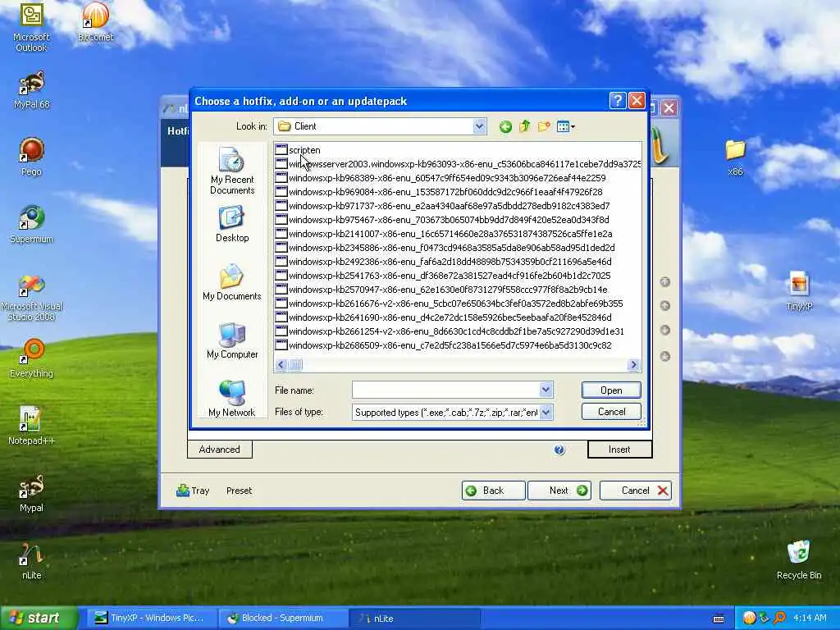
Task: Select the windowsxp-kb2661254-v2 file
Action: coord(450,331)
